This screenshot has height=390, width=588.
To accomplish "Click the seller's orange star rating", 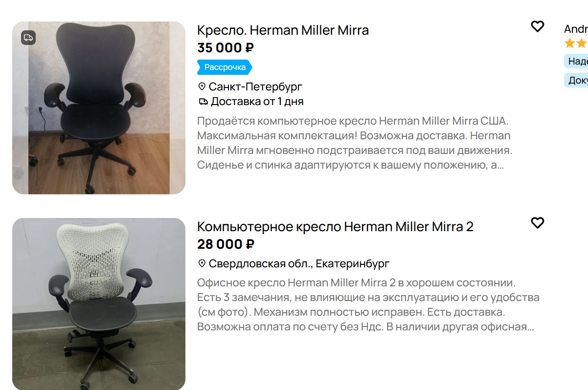I will coord(576,43).
